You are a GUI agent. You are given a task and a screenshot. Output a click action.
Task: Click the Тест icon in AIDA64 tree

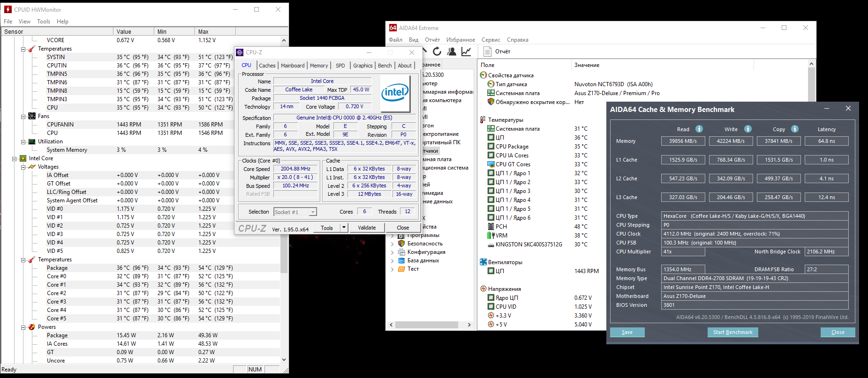(x=401, y=269)
